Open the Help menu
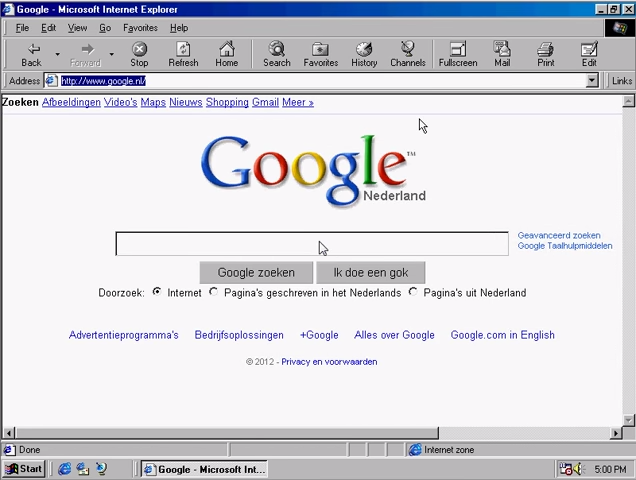 pyautogui.click(x=179, y=28)
